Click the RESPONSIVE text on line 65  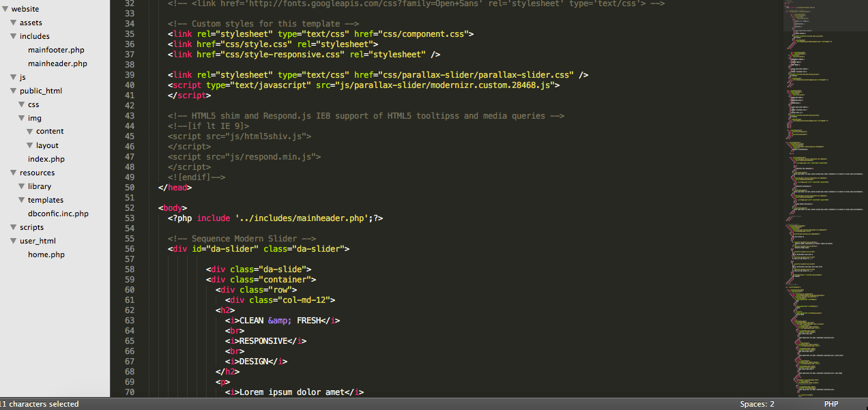click(x=263, y=341)
